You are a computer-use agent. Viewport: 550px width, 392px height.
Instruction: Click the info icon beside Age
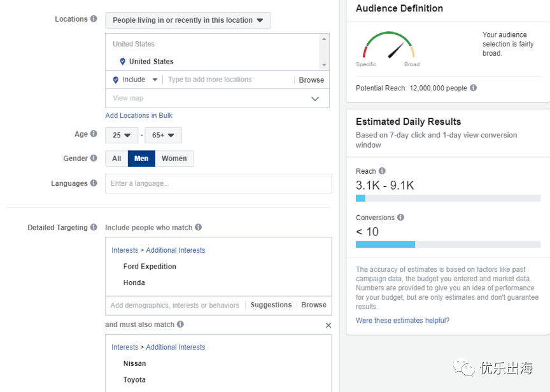point(94,134)
